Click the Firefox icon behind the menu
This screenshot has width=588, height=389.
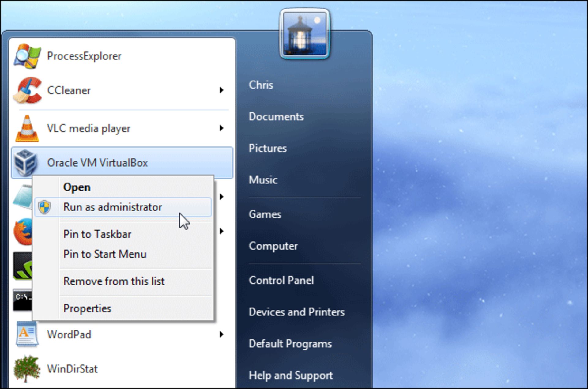pos(23,231)
